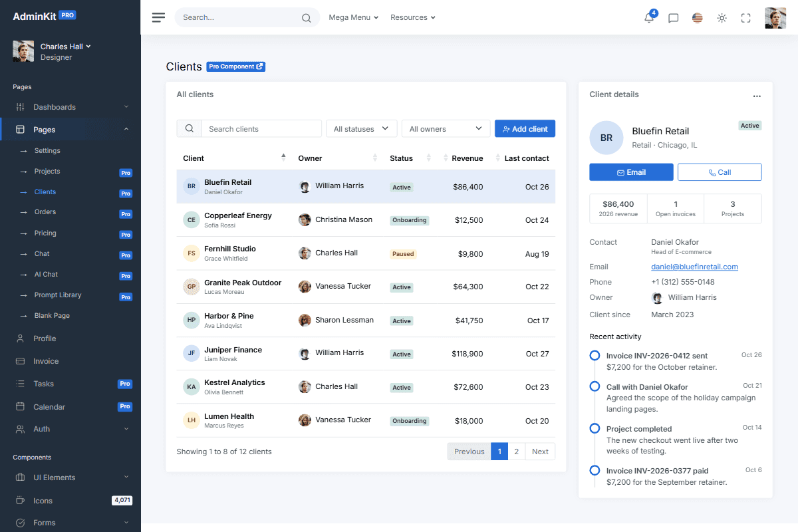Sort table by Owner column
This screenshot has width=798, height=532.
tap(337, 158)
